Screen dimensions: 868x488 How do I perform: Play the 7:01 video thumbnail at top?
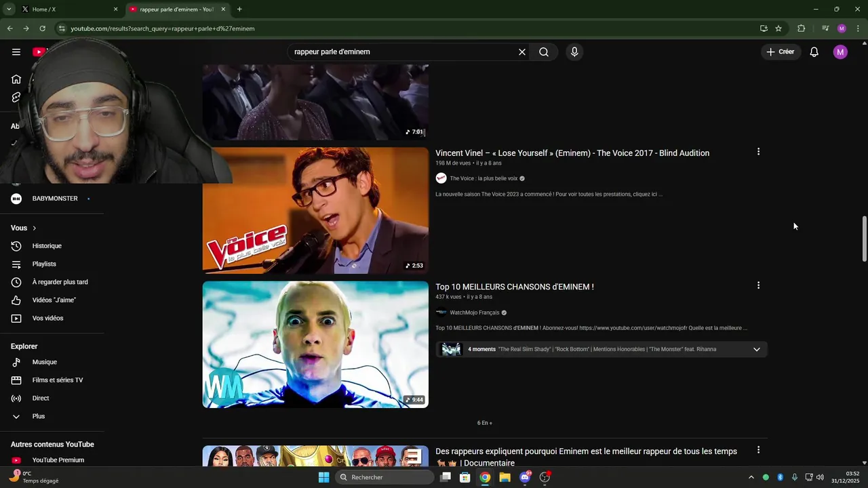[x=315, y=102]
